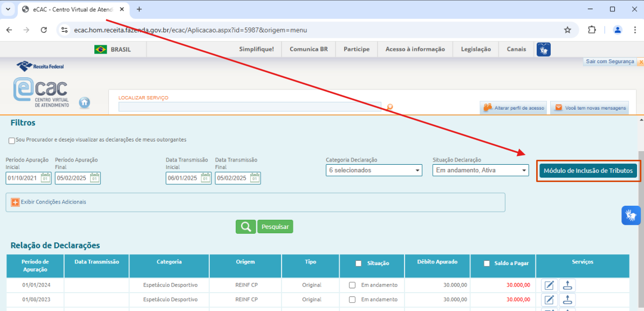Toggle the Situação header checkbox
Viewport: 644px width, 311px height.
(359, 263)
